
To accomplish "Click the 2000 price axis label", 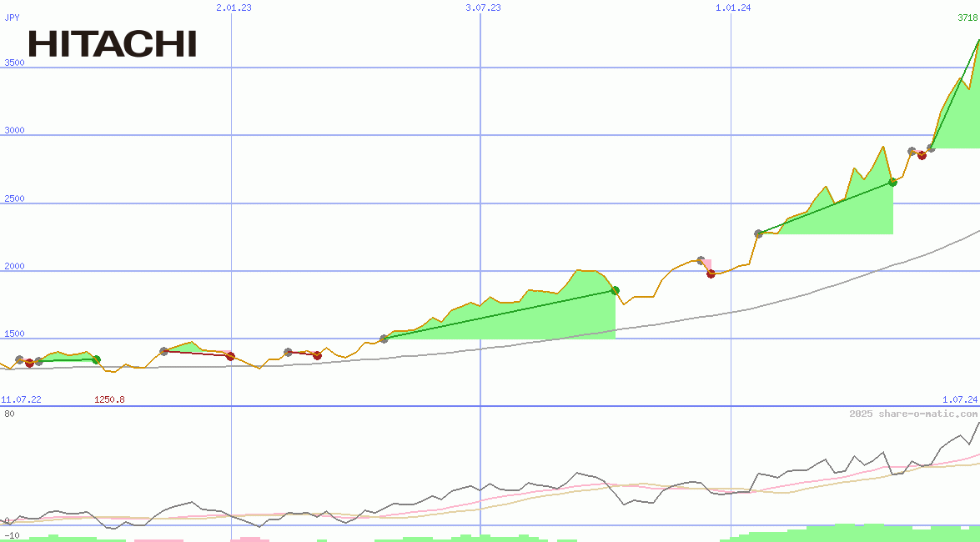I will pos(14,266).
